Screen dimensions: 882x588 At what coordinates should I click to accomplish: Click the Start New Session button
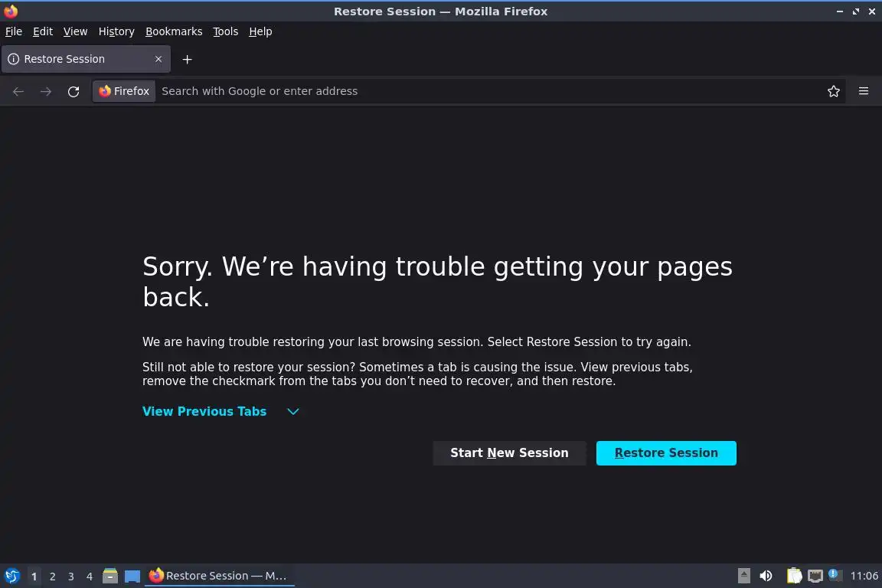pos(509,453)
